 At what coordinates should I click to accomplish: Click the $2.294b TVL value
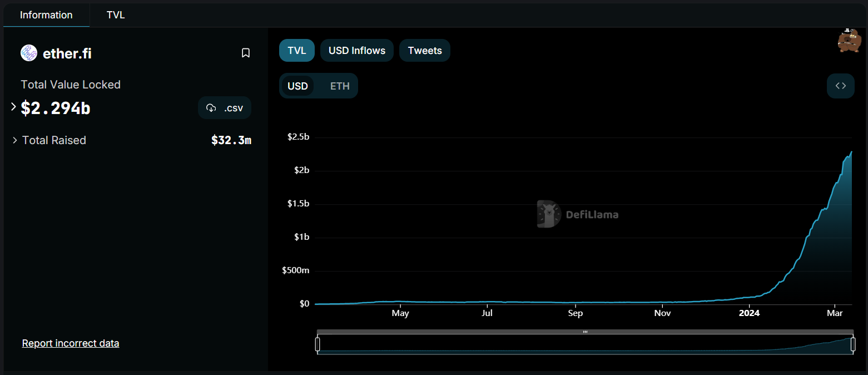tap(56, 108)
